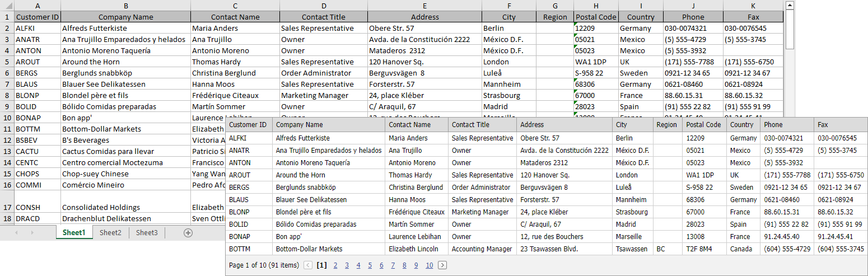Screen dimensions: 868x276
Task: Open page 5 in the grid pager
Action: [370, 265]
